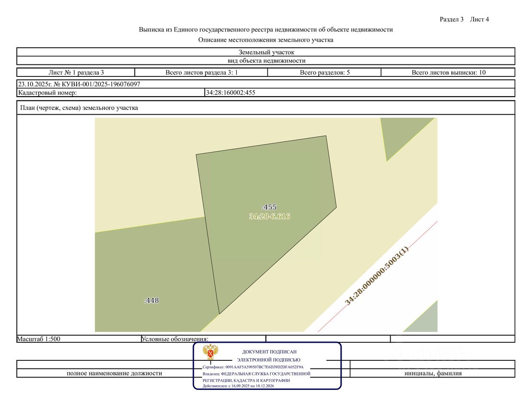Click the "Всего листов выписки: 10" cell
This screenshot has height=411, width=532.
point(448,73)
